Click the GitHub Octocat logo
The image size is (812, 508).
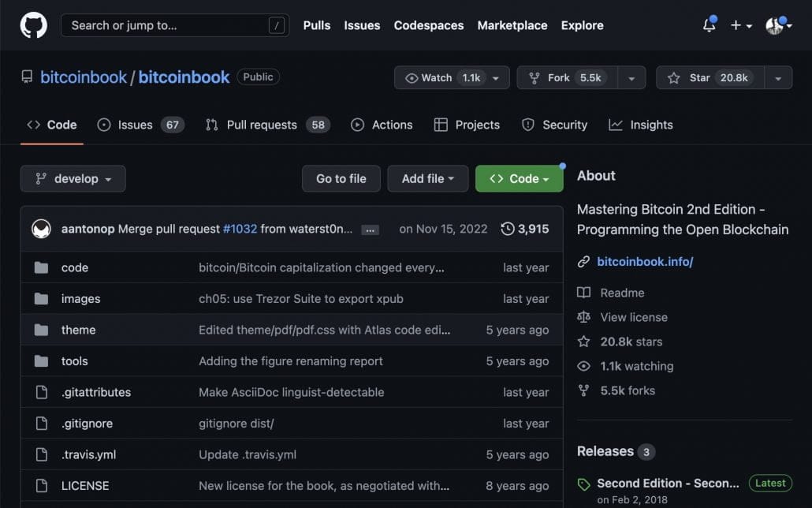[x=34, y=25]
